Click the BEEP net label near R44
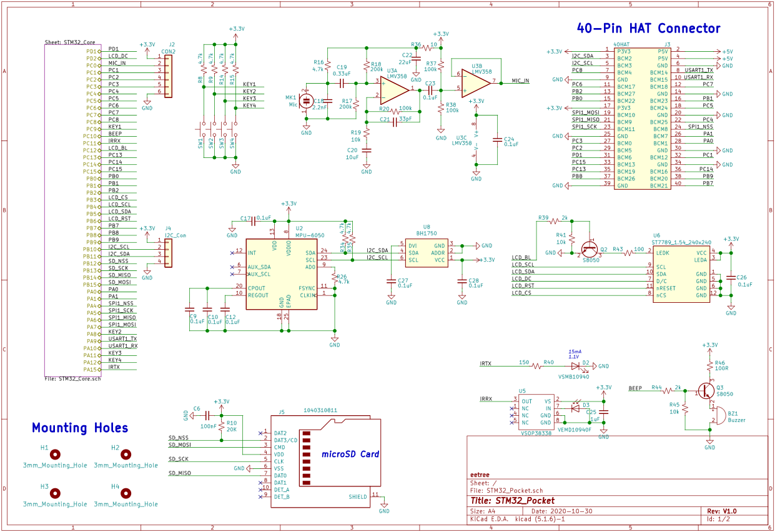The image size is (775, 532). click(x=635, y=388)
